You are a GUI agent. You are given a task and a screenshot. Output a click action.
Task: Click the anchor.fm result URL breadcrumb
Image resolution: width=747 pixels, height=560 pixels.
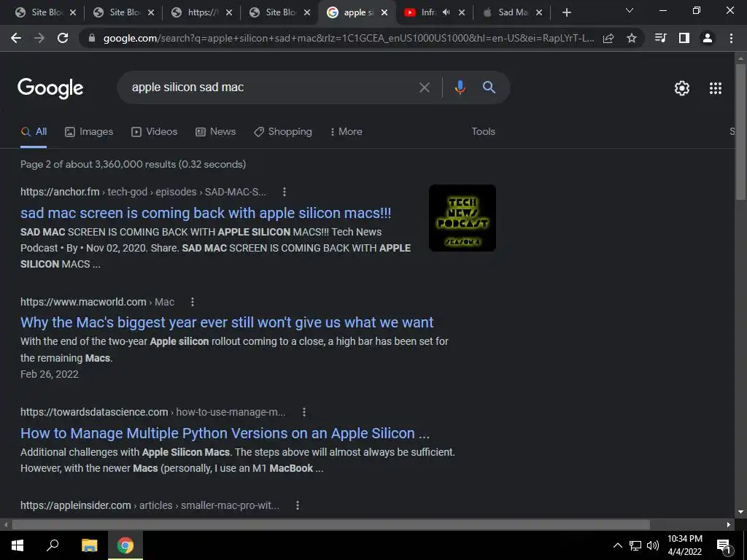[144, 192]
